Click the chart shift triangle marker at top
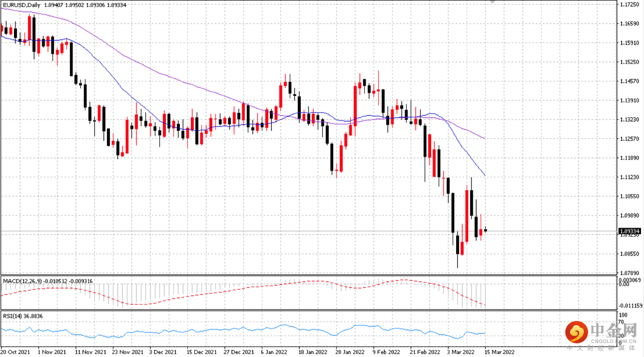Image resolution: width=644 pixels, height=357 pixels. [492, 2]
